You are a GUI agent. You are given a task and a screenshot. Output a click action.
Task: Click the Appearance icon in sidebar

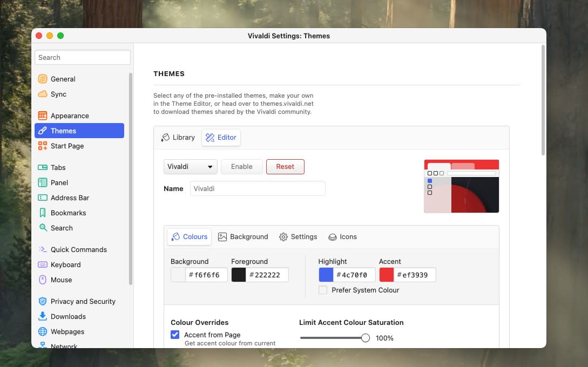43,116
